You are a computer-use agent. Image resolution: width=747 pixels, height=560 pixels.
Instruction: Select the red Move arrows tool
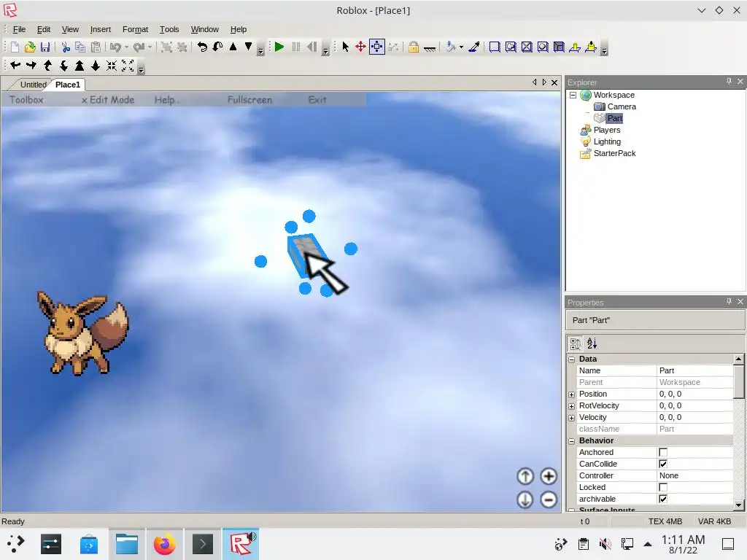pos(360,47)
